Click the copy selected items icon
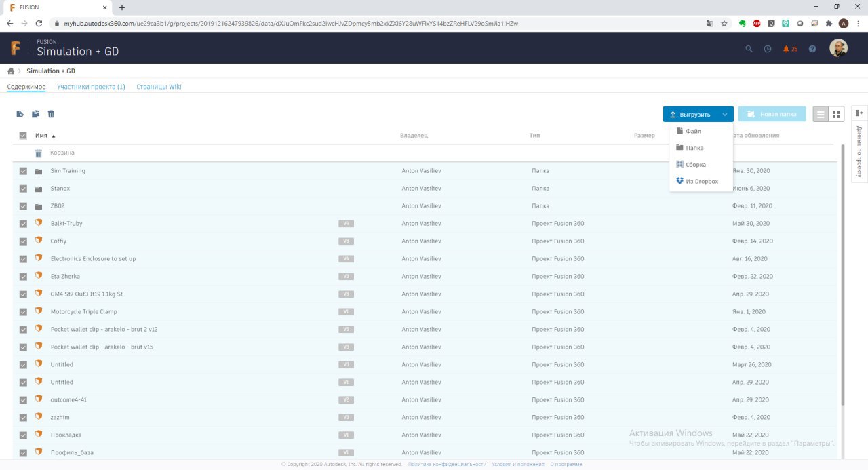The width and height of the screenshot is (868, 470). click(35, 114)
